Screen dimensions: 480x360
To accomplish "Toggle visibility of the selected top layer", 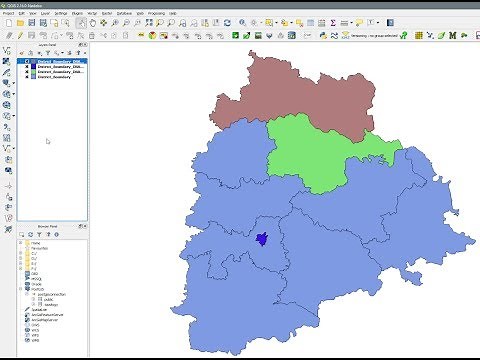I will coord(27,62).
